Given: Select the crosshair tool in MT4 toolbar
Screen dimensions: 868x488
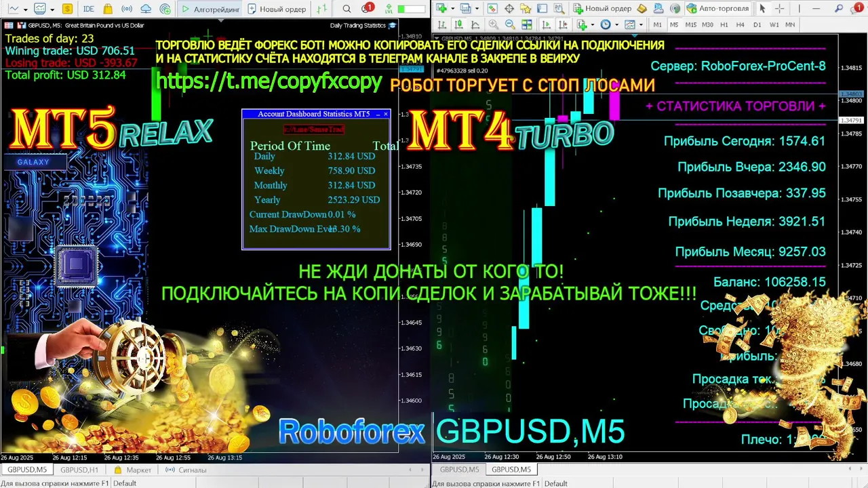Looking at the screenshot, I should (779, 8).
